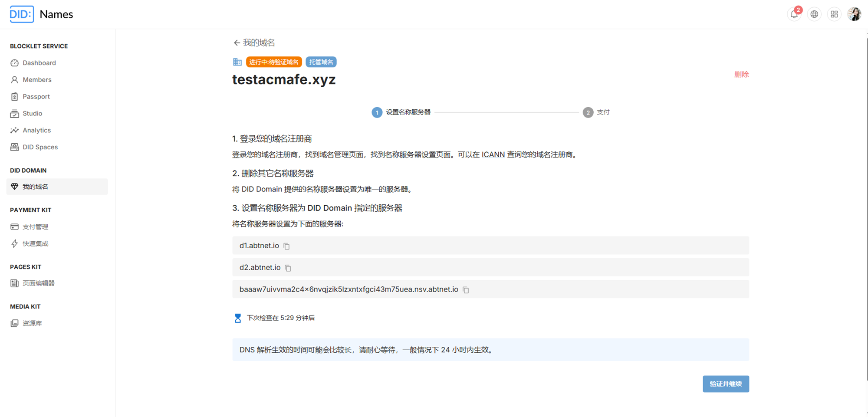Go back to 我的域名 list
The width and height of the screenshot is (868, 417).
[254, 43]
